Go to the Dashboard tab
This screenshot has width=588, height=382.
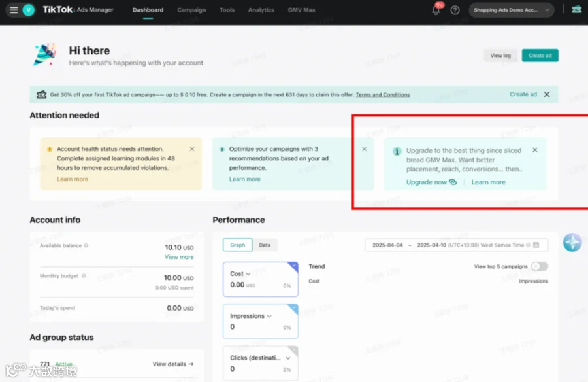148,10
